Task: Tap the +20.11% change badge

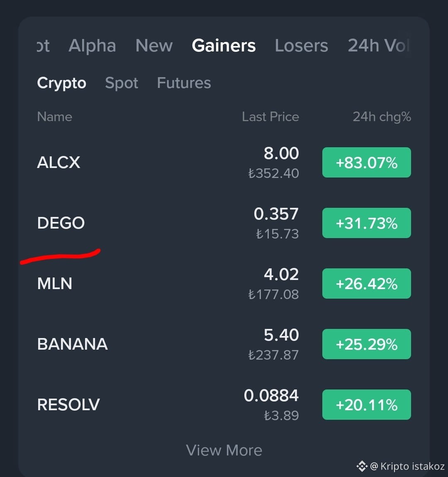Action: (x=367, y=404)
